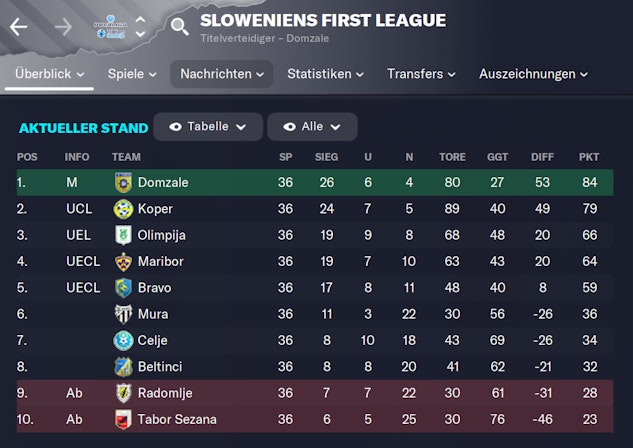Click the Olimpija club badge
Image resolution: width=633 pixels, height=448 pixels.
coord(123,235)
